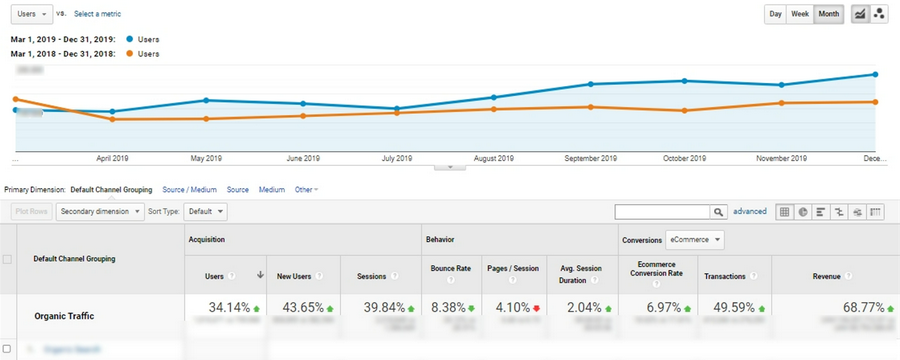The width and height of the screenshot is (900, 360).
Task: Click the sort arrow in Users column
Action: tap(260, 275)
